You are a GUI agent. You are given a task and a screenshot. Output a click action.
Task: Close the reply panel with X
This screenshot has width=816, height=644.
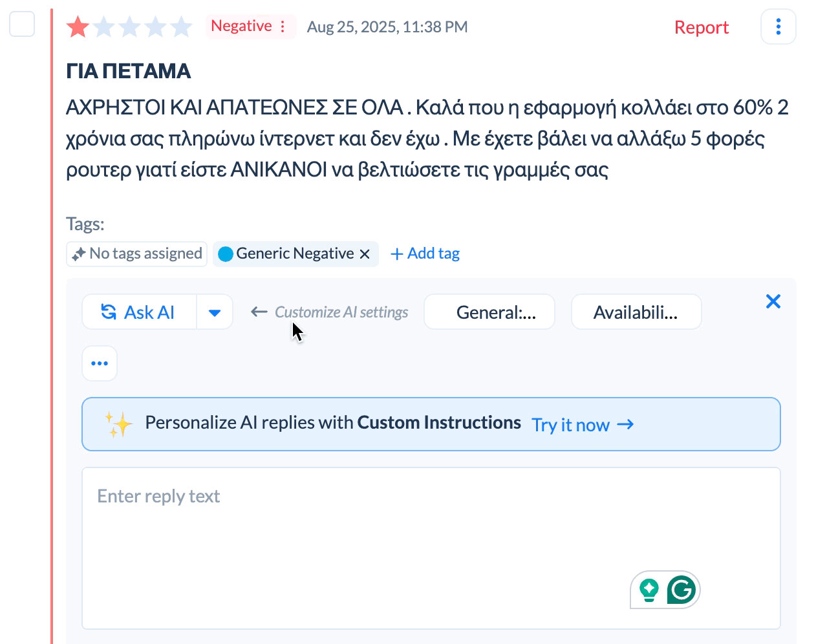click(x=773, y=301)
